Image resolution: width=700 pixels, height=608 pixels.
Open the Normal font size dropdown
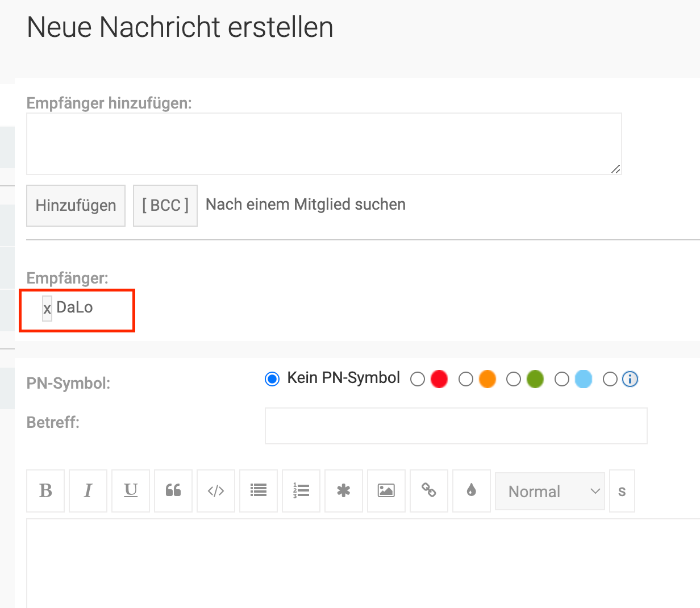pyautogui.click(x=549, y=492)
